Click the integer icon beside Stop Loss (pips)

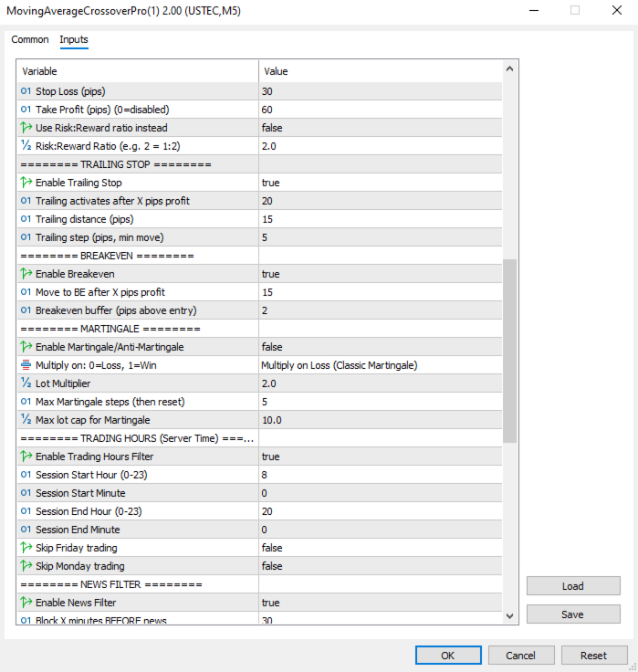click(x=26, y=91)
